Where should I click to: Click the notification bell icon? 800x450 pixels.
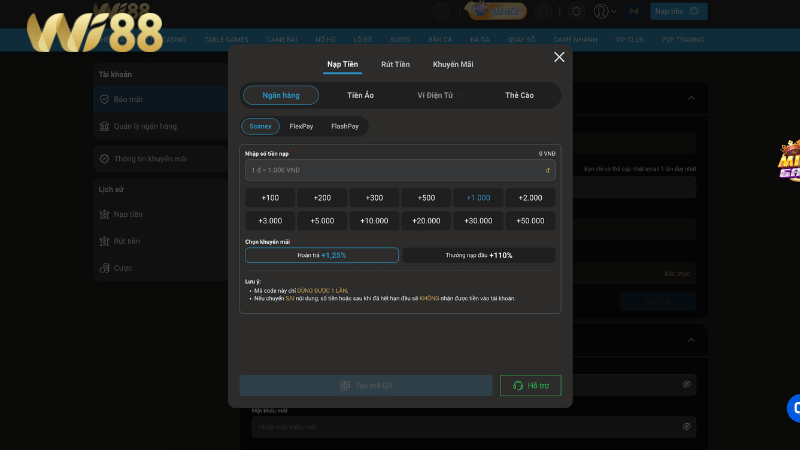pos(575,12)
